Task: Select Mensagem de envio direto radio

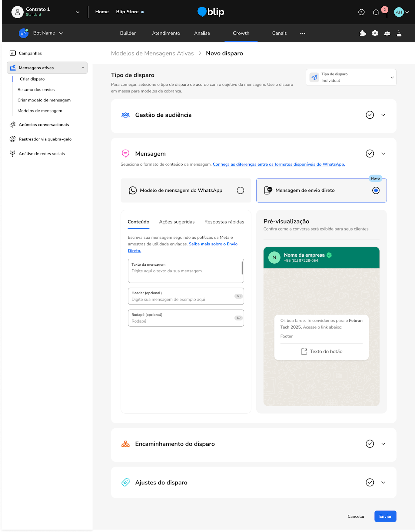Action: (376, 191)
